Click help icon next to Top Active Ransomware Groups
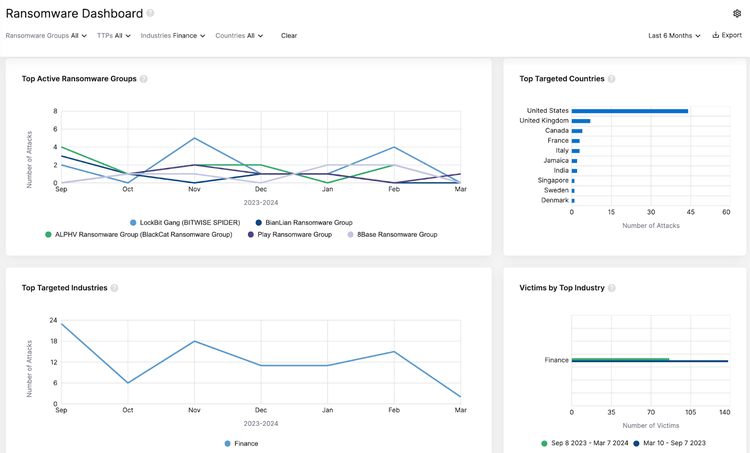 [x=144, y=79]
